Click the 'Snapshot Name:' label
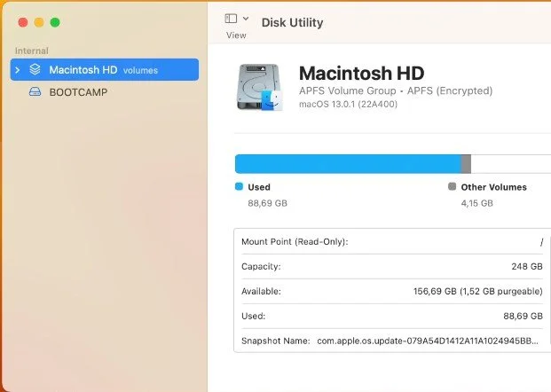551x392 pixels. point(276,341)
